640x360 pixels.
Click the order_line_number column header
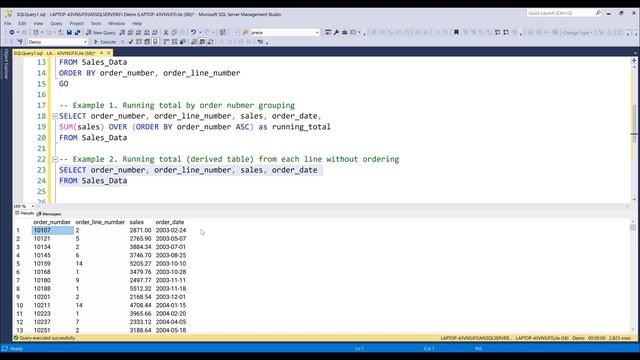click(x=100, y=222)
